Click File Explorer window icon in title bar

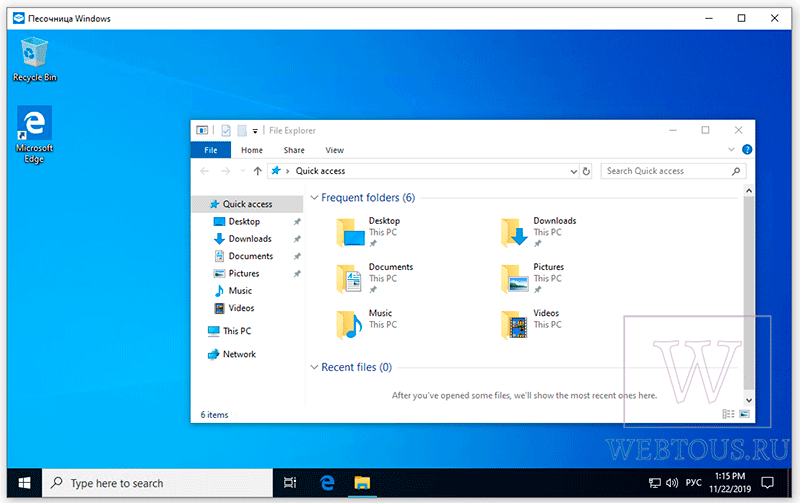pos(202,131)
